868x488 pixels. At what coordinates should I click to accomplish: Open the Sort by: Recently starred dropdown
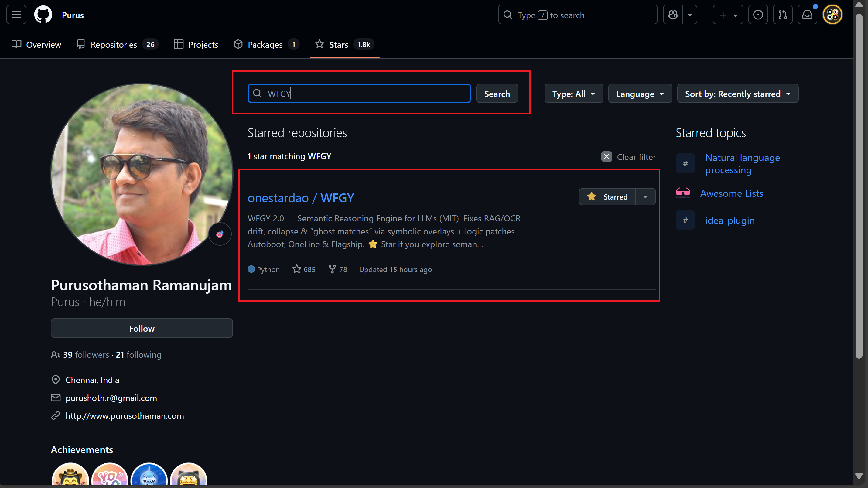click(738, 94)
